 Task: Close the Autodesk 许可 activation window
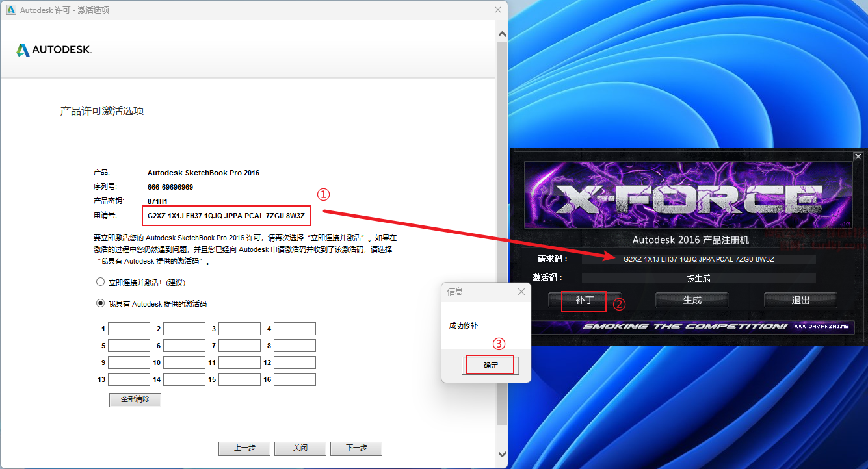[498, 10]
